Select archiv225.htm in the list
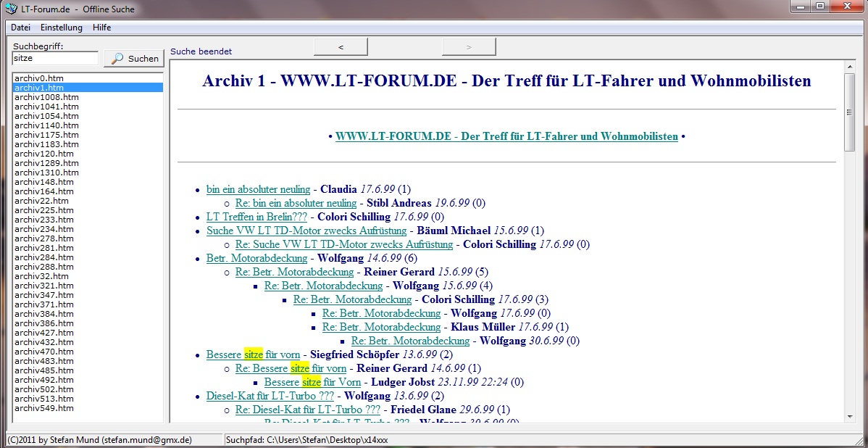 [88, 210]
